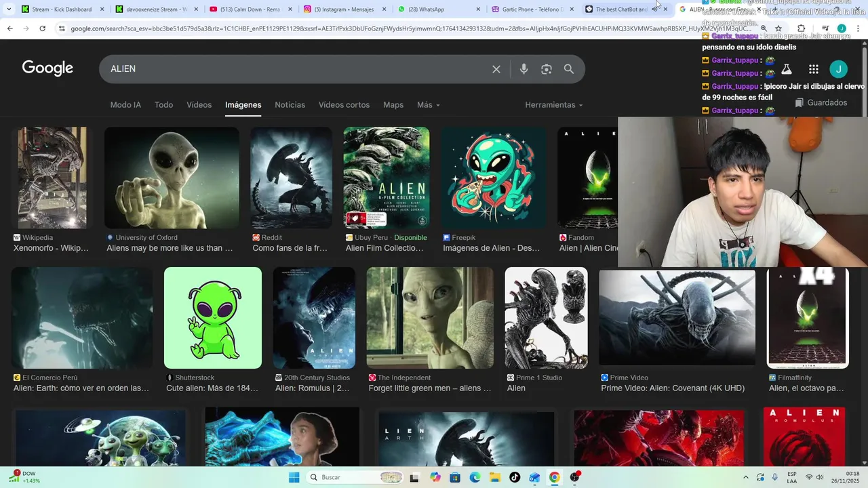The image size is (868, 488).
Task: Switch to the Maps tab
Action: [393, 105]
